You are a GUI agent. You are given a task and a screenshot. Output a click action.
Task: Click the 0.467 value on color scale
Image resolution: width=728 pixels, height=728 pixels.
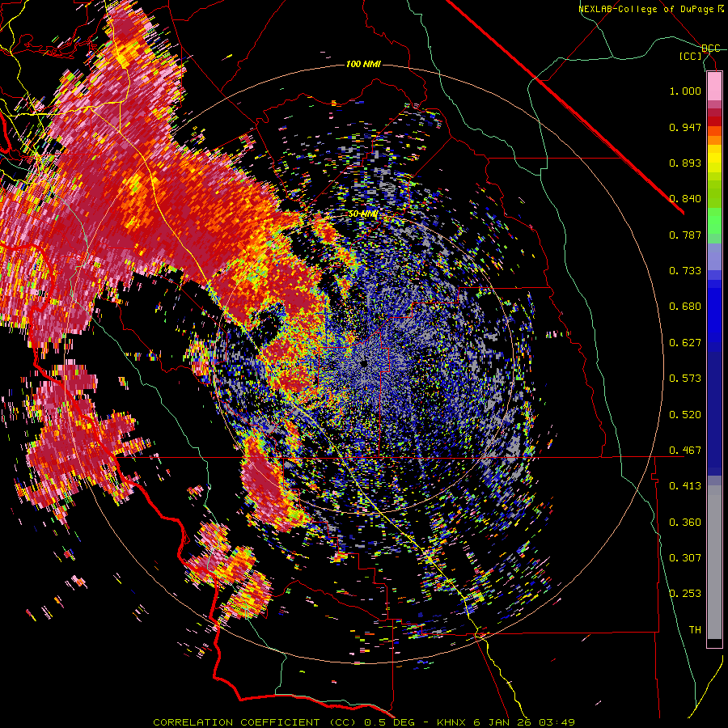pyautogui.click(x=685, y=451)
